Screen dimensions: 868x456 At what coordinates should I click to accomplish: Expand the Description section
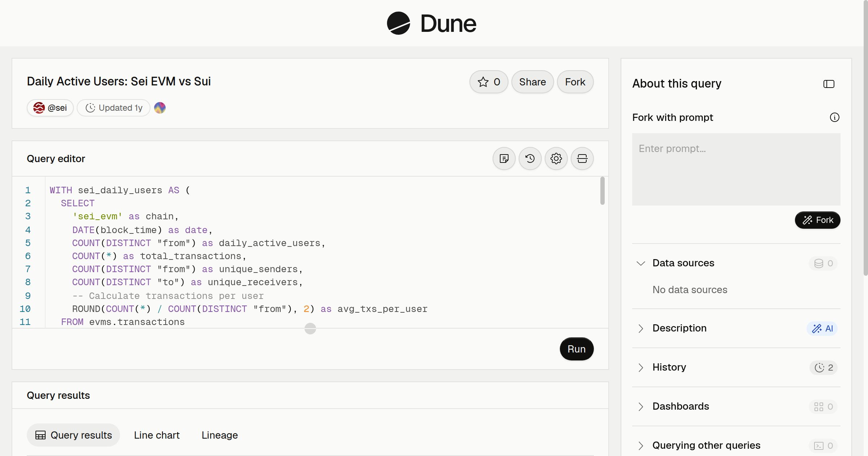641,328
